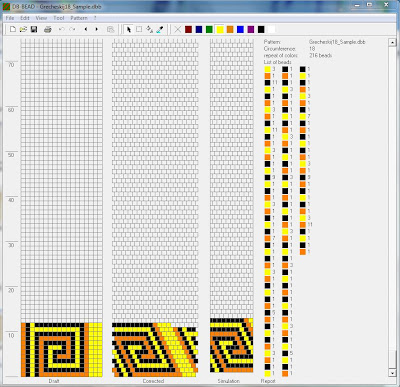The image size is (400, 387).
Task: Select the yellow color swatch in toolbar
Action: point(220,30)
